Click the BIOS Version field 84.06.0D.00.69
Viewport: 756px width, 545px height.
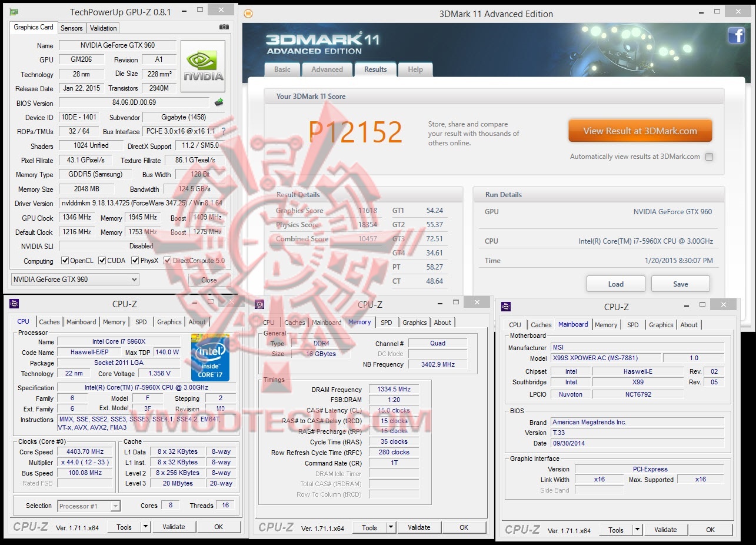coord(134,103)
